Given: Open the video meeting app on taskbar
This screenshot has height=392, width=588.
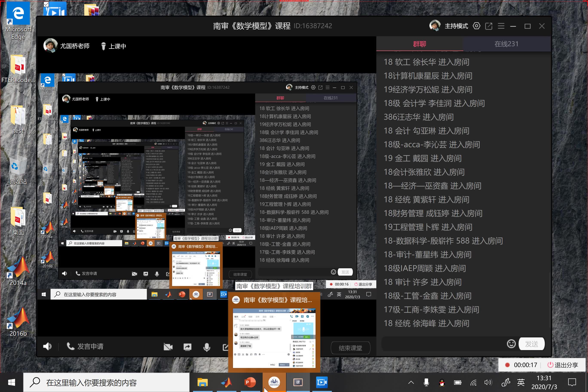Looking at the screenshot, I should point(322,382).
